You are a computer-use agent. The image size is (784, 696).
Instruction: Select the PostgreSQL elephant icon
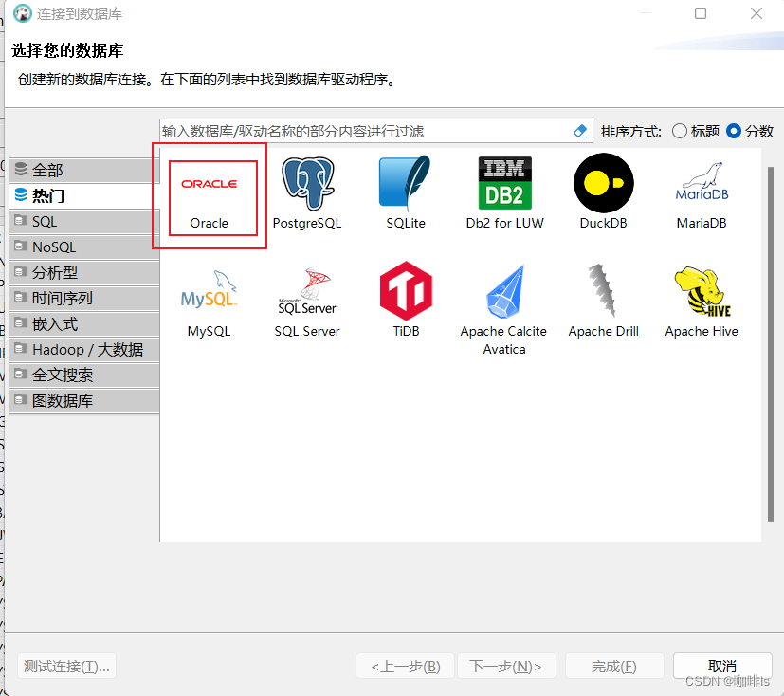[307, 182]
